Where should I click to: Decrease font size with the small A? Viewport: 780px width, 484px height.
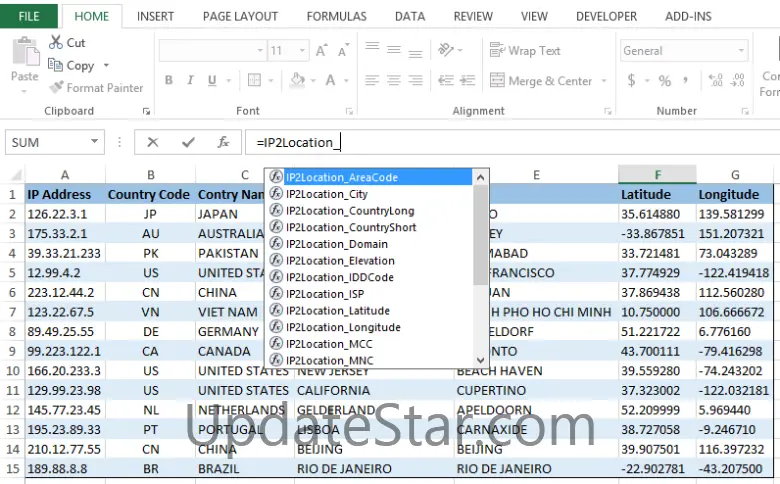tap(343, 50)
